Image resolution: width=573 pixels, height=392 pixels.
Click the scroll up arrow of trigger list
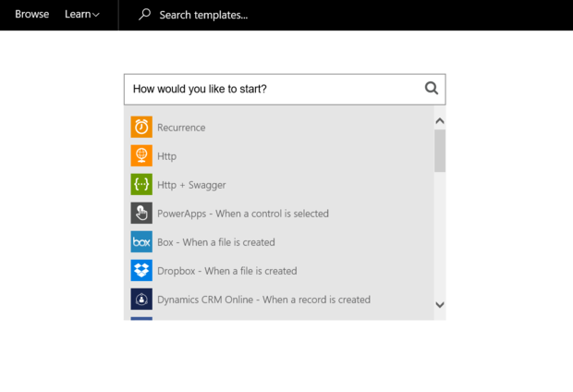(x=440, y=121)
